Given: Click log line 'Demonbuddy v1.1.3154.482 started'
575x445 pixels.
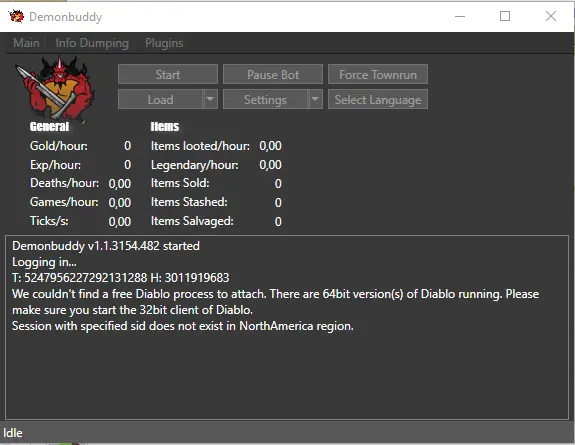Looking at the screenshot, I should [106, 246].
